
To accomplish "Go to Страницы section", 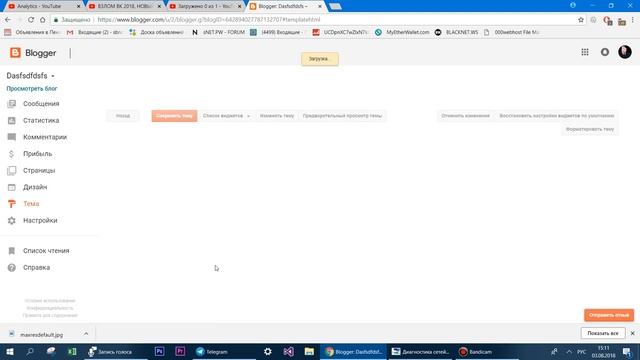I will tap(39, 171).
